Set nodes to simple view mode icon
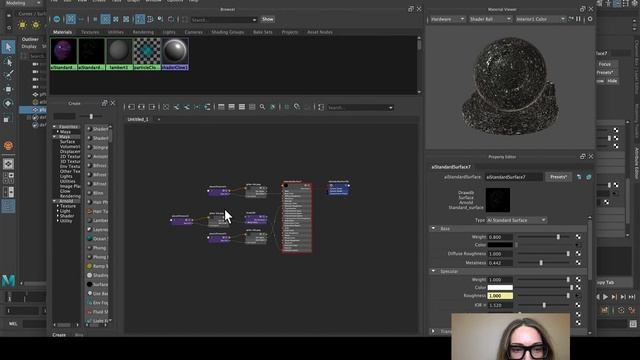The width and height of the screenshot is (640, 360). click(221, 107)
